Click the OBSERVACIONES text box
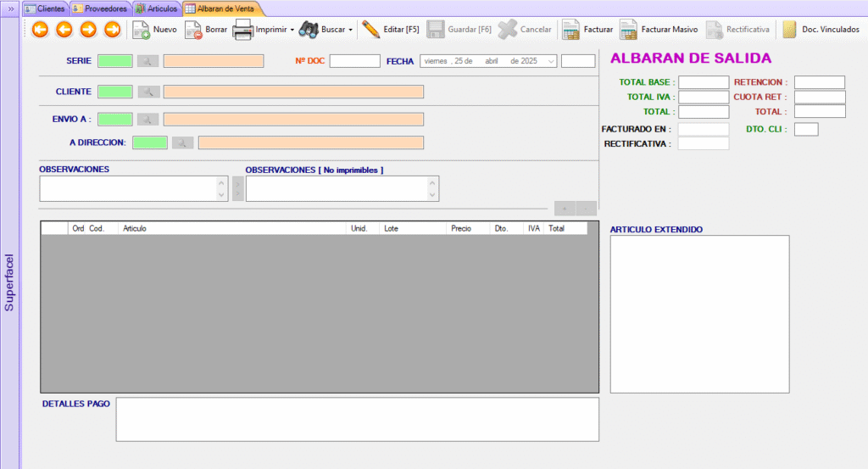868x469 pixels. point(133,189)
